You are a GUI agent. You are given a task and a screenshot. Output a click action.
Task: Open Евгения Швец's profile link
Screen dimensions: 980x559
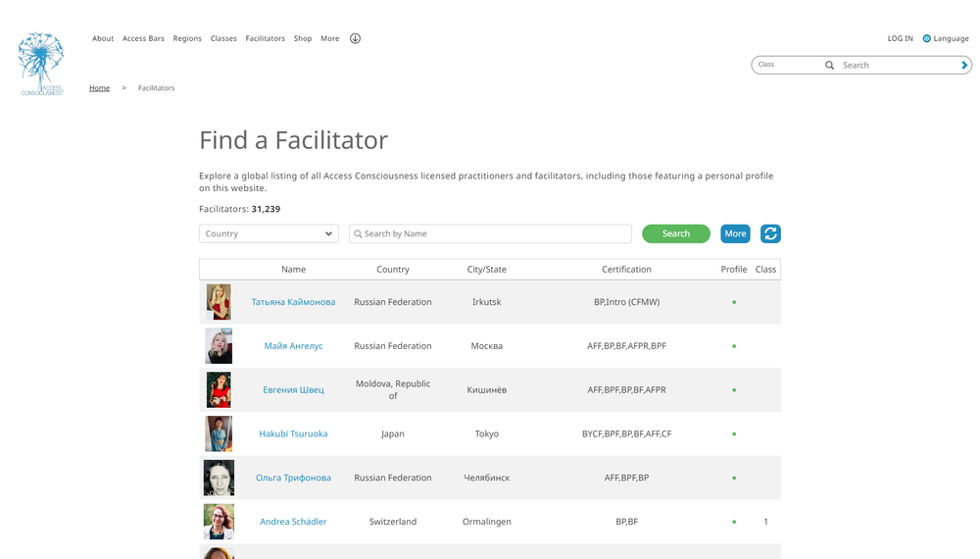pyautogui.click(x=293, y=389)
